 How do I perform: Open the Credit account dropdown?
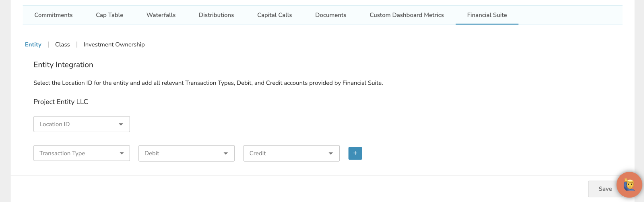[x=291, y=153]
